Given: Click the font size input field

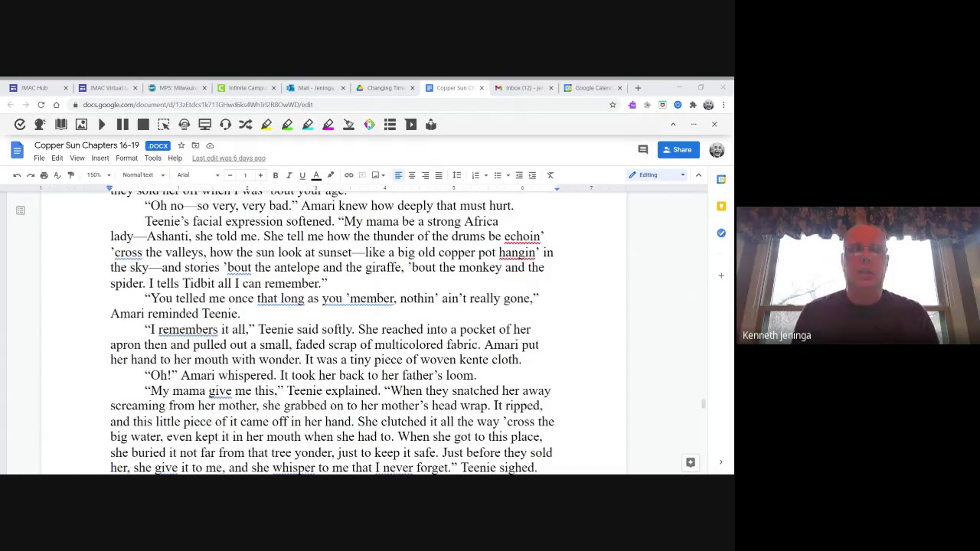Looking at the screenshot, I should (x=245, y=175).
